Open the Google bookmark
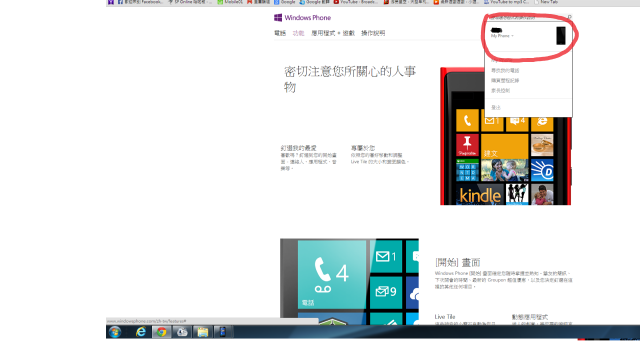The width and height of the screenshot is (640, 360). (x=284, y=2)
